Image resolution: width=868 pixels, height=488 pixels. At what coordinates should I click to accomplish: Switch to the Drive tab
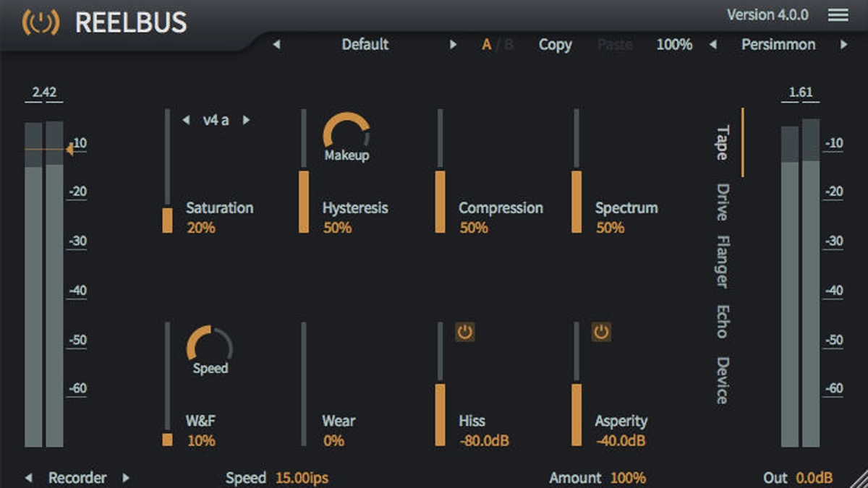pos(722,202)
